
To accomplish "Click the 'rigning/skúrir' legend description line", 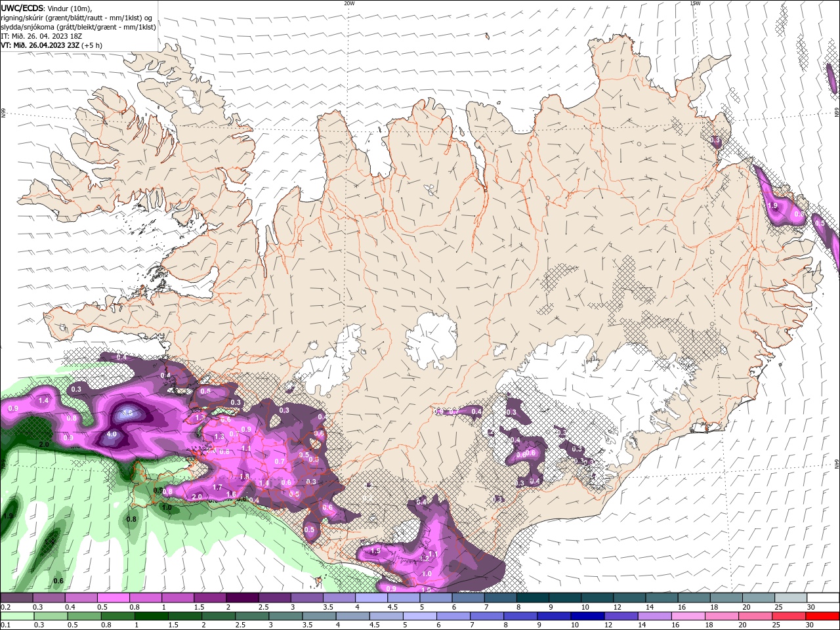I will (x=77, y=18).
